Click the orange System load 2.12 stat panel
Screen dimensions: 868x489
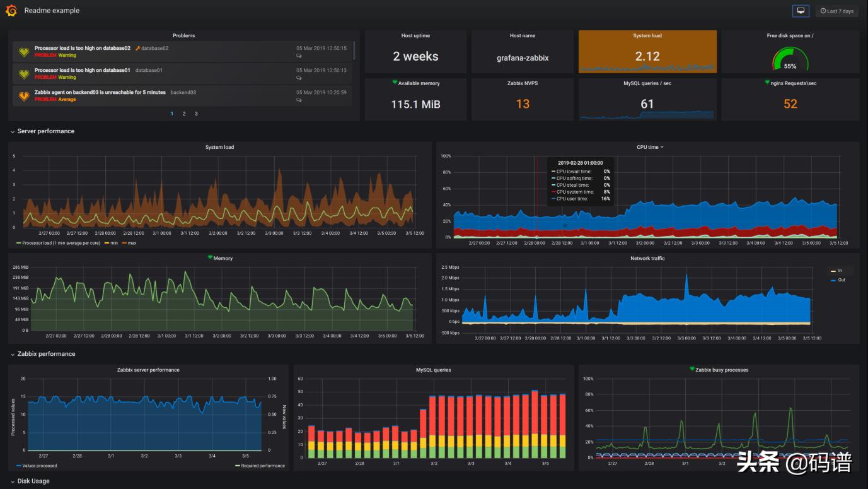[x=647, y=52]
